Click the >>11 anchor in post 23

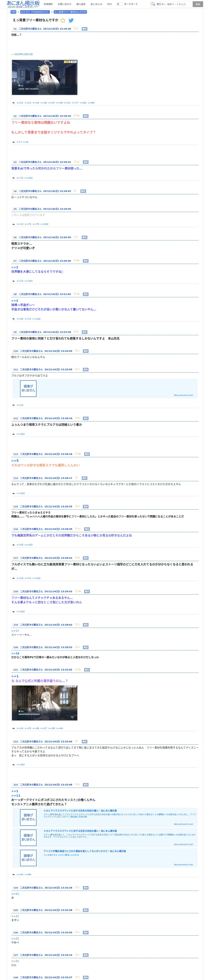[x=16, y=795]
